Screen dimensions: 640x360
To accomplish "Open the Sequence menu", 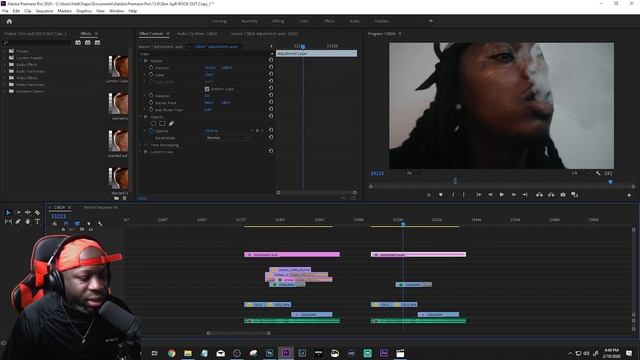I will click(44, 11).
